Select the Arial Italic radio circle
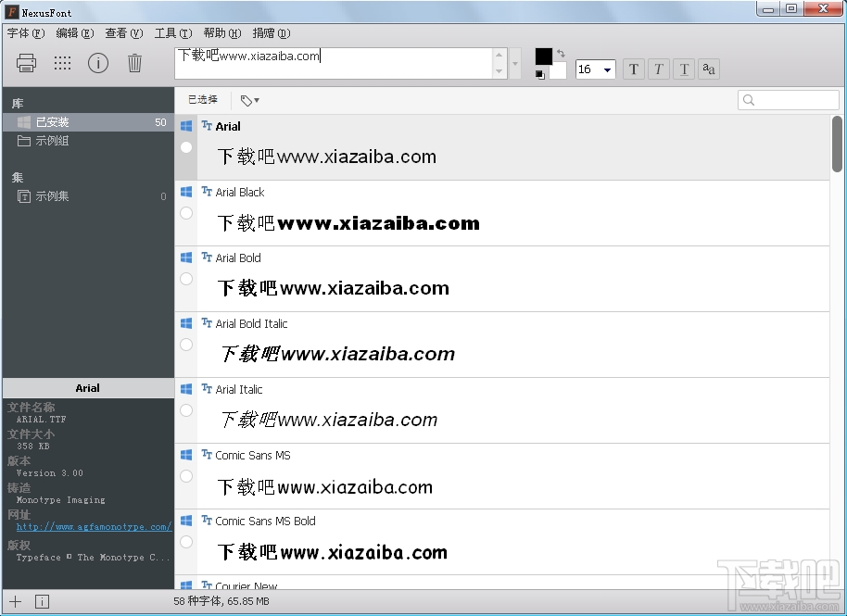The height and width of the screenshot is (616, 847). [186, 410]
